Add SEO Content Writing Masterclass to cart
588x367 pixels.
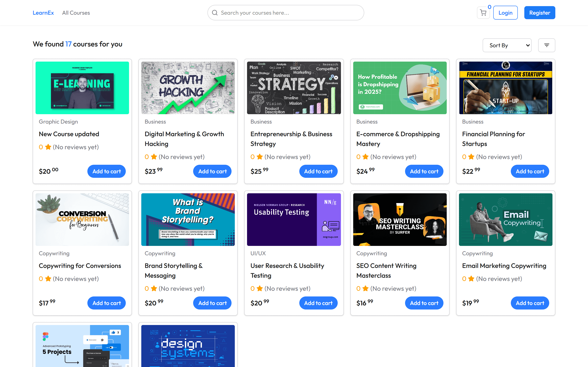(424, 303)
